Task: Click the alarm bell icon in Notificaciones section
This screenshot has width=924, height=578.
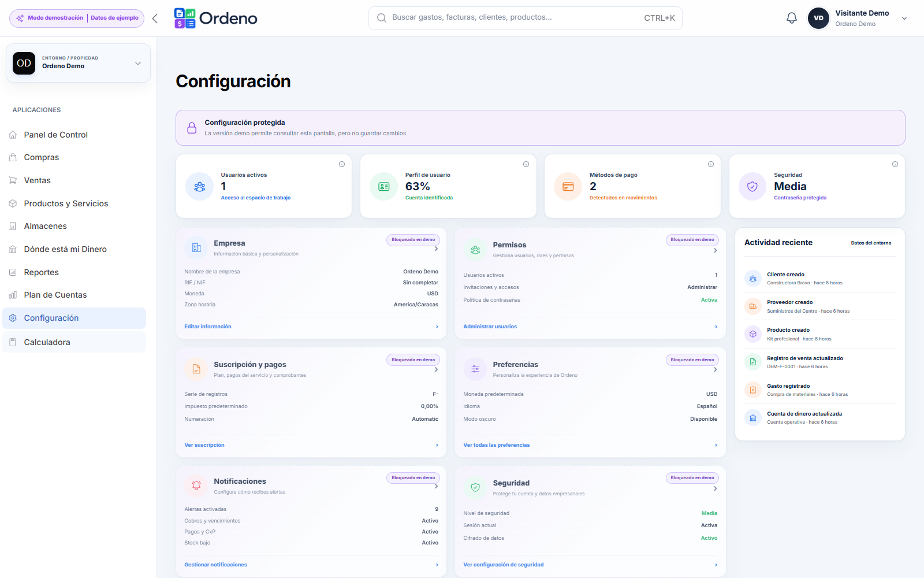Action: point(196,486)
